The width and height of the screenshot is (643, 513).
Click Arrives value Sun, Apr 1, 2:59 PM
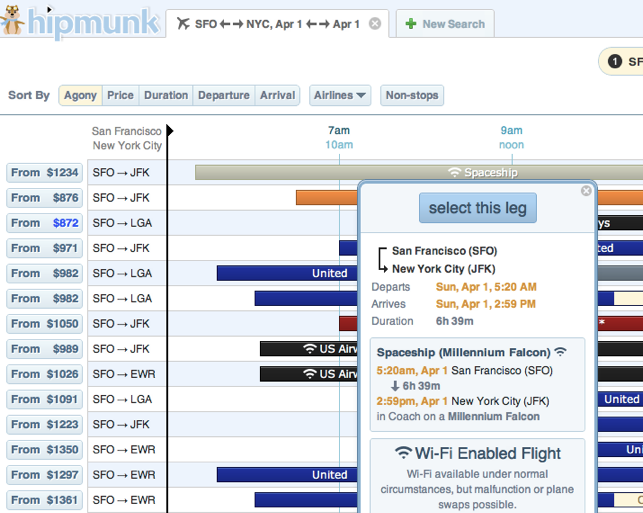(x=486, y=304)
